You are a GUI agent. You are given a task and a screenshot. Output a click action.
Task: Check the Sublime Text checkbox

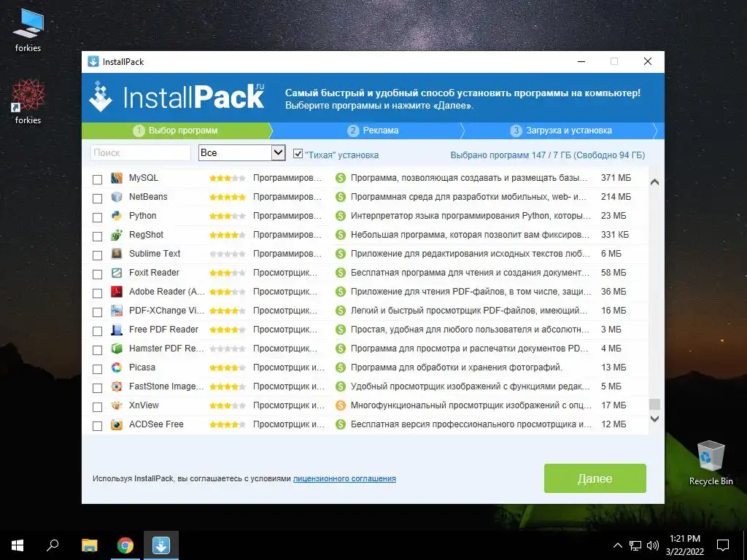[x=97, y=255]
